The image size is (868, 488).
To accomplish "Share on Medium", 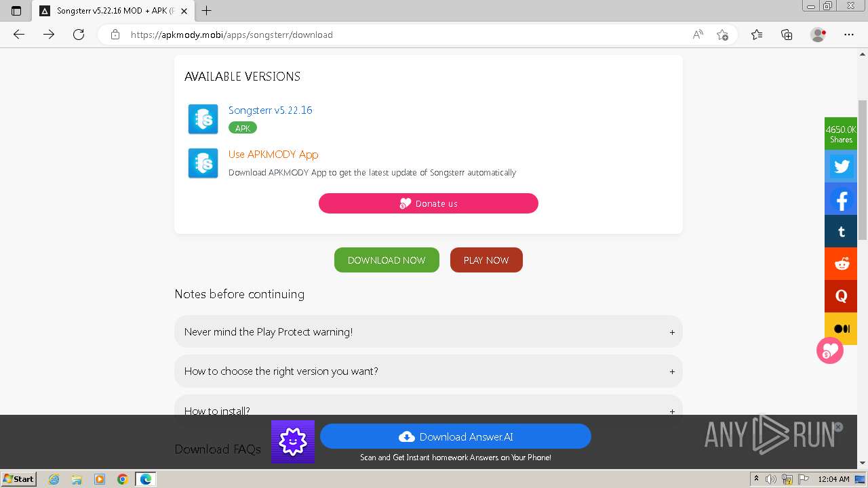I will tap(842, 329).
